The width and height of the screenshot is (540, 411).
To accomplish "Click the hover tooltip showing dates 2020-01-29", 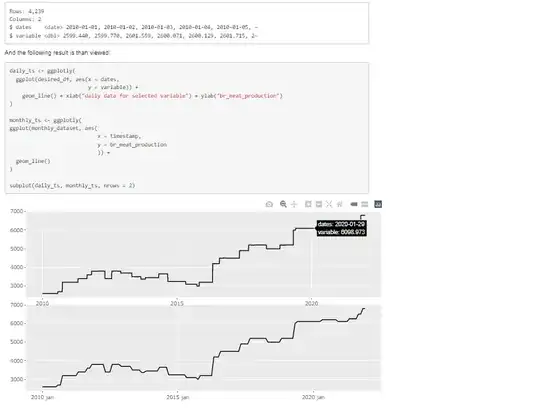I will [341, 228].
